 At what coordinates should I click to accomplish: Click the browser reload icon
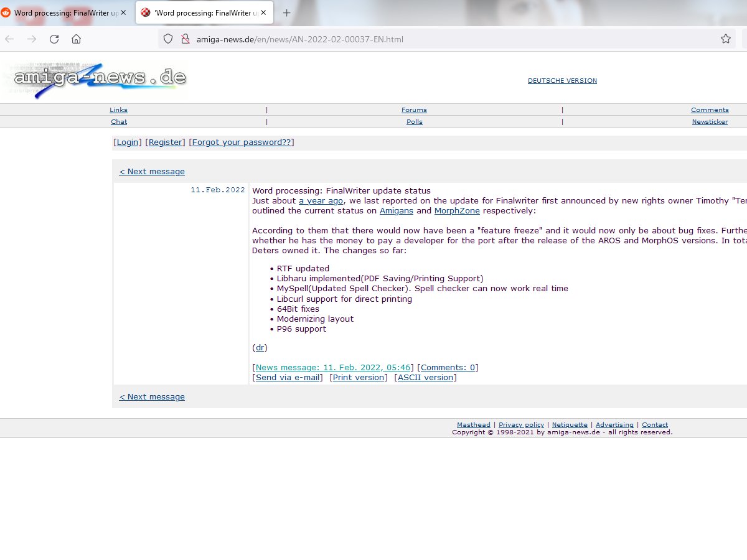pyautogui.click(x=54, y=39)
